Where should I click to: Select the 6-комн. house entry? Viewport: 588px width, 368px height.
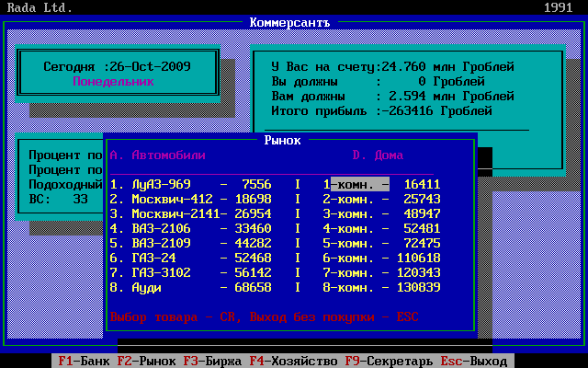click(382, 258)
